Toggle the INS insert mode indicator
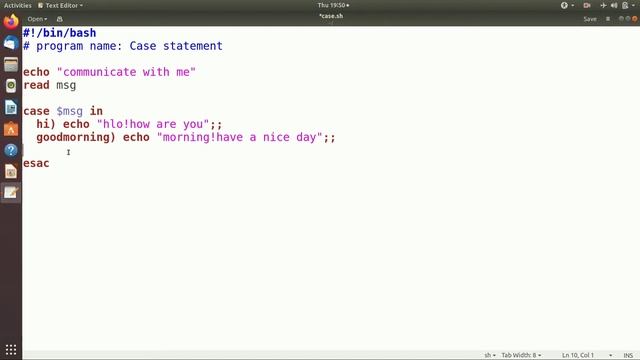Image resolution: width=640 pixels, height=360 pixels. coord(628,356)
